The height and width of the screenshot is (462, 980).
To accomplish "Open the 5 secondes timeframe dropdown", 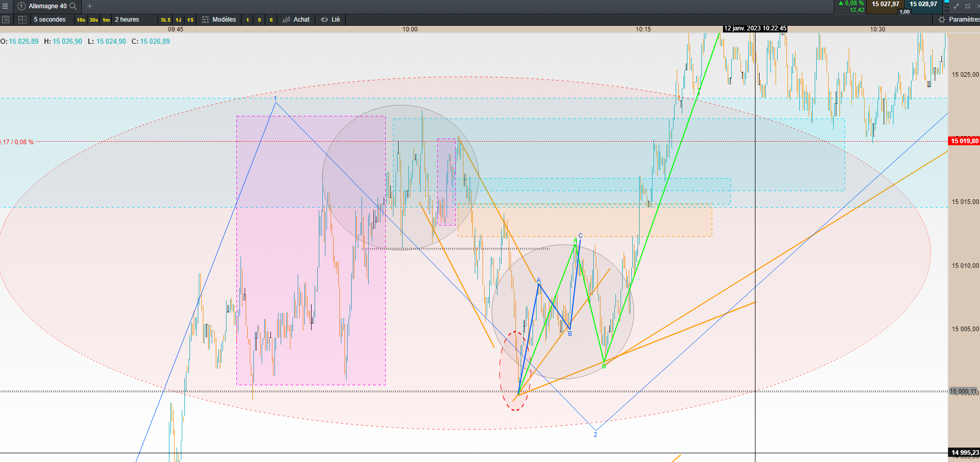I will click(50, 20).
